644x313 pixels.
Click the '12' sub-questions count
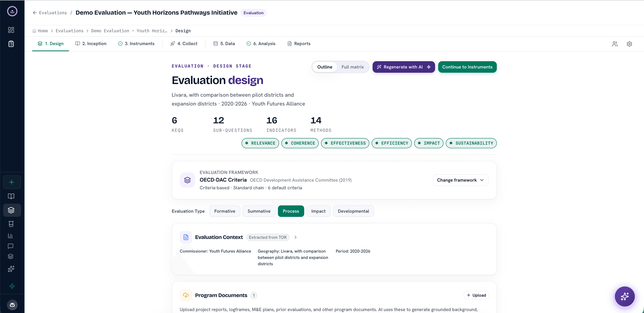click(218, 120)
